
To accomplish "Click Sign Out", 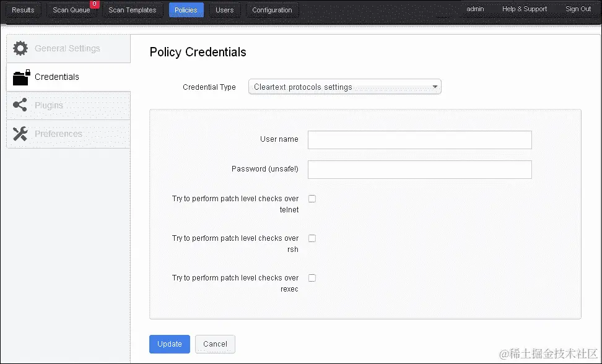I will 578,9.
